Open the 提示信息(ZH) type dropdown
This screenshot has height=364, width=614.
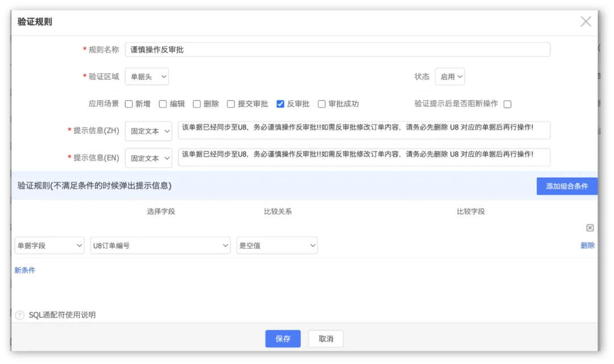[148, 131]
